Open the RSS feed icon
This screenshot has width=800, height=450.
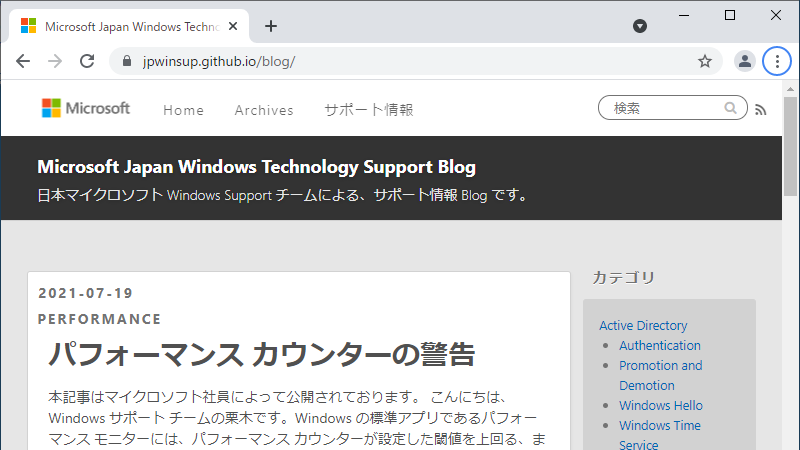(x=760, y=110)
